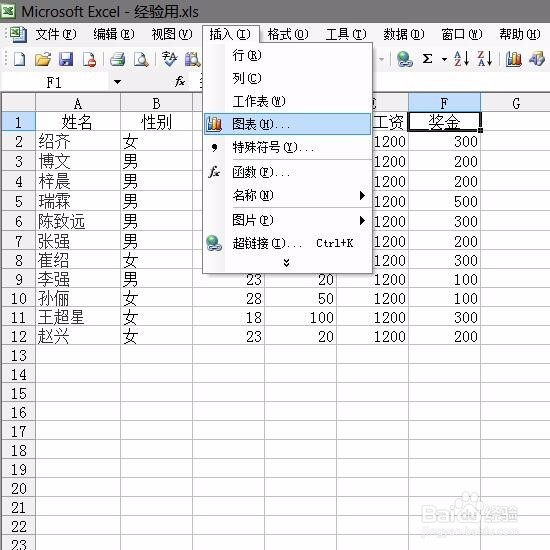Open the 帮助(H) menu
The height and width of the screenshot is (550, 550).
pyautogui.click(x=520, y=34)
